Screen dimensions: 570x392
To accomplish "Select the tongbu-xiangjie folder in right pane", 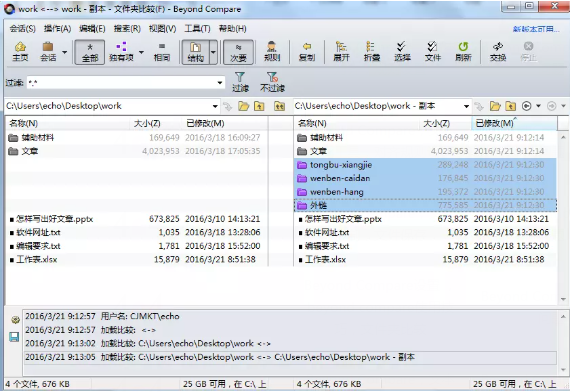I will pyautogui.click(x=425, y=165).
